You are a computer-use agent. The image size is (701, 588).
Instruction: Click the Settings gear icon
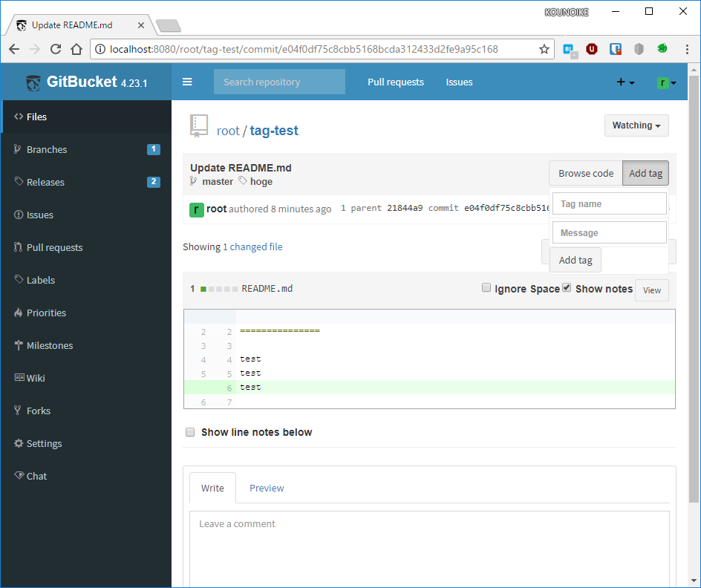[x=19, y=443]
